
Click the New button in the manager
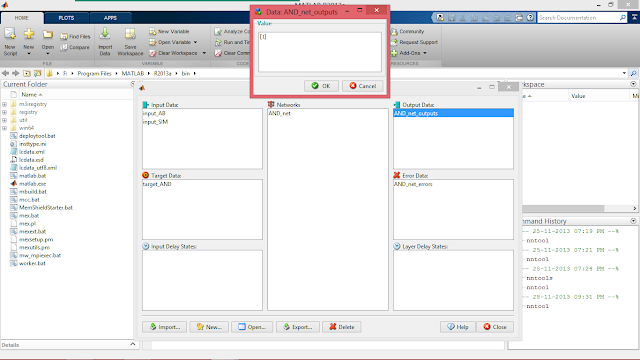(x=209, y=327)
